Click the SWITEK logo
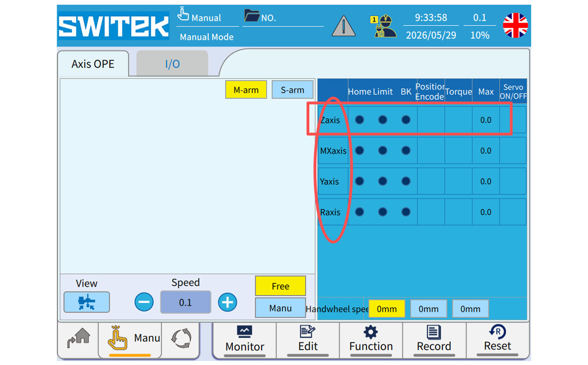Screen dimensions: 588x365 114,26
